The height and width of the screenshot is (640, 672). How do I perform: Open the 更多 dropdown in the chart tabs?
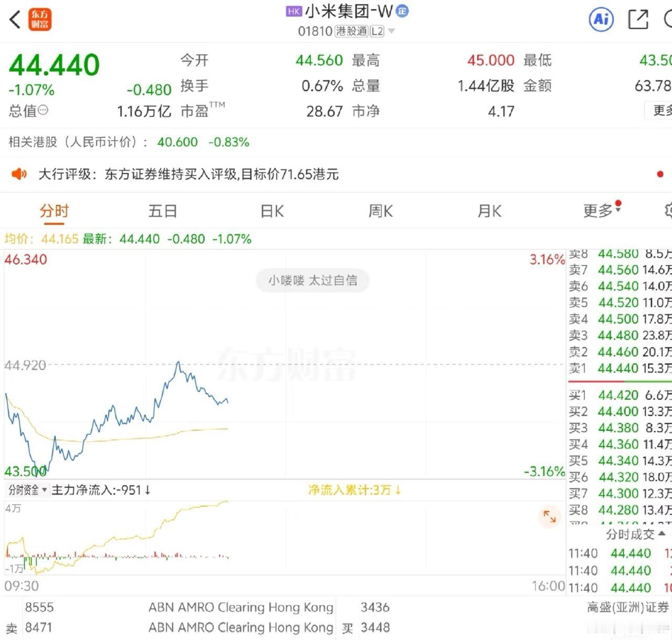[x=599, y=211]
